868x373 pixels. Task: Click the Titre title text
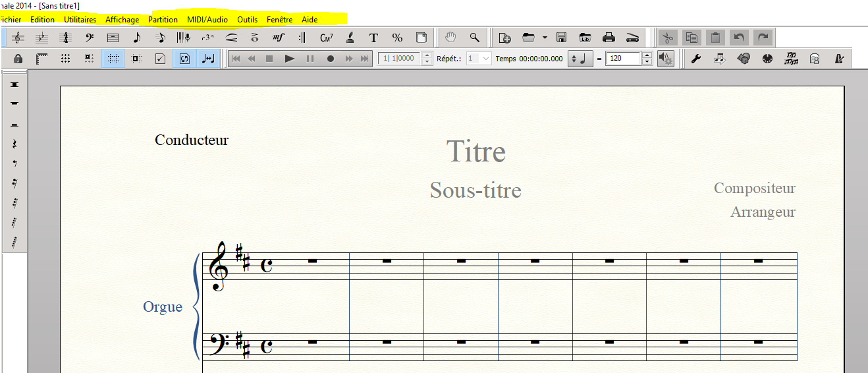(x=476, y=152)
